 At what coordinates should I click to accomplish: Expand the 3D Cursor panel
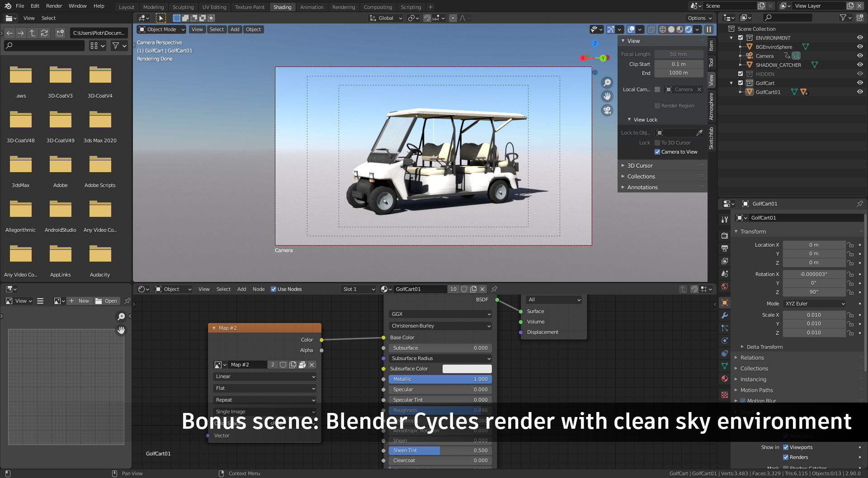pyautogui.click(x=640, y=166)
